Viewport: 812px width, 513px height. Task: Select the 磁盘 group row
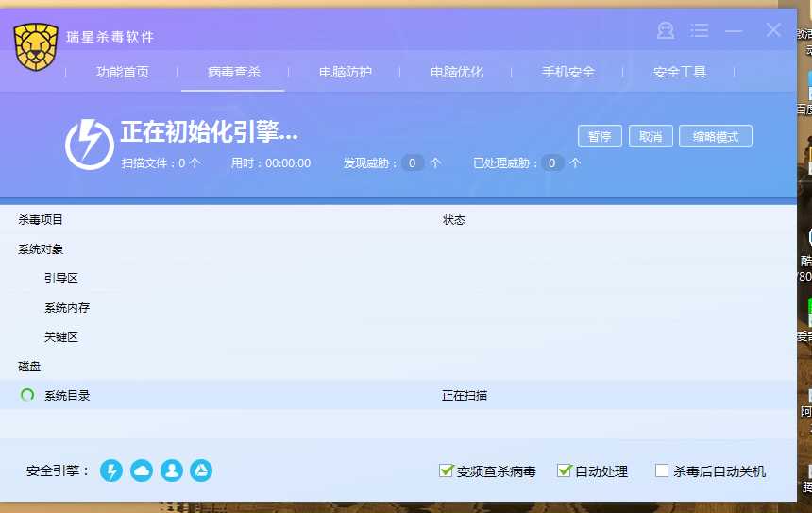coord(398,367)
